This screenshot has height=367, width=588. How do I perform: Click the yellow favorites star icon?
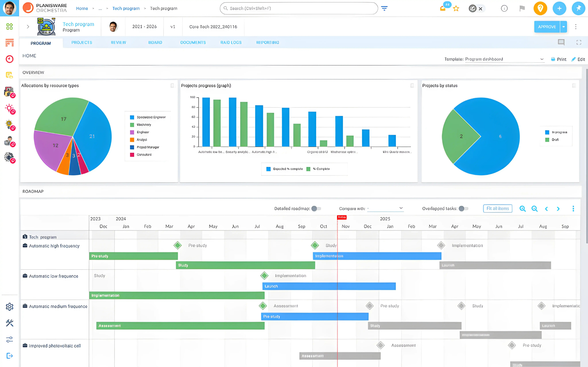tap(456, 9)
